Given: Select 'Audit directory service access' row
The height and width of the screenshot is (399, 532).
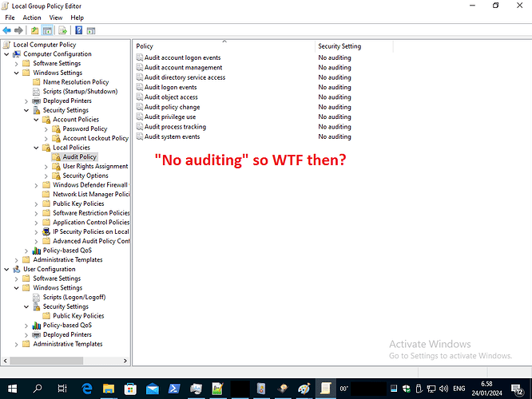Looking at the screenshot, I should tap(185, 77).
